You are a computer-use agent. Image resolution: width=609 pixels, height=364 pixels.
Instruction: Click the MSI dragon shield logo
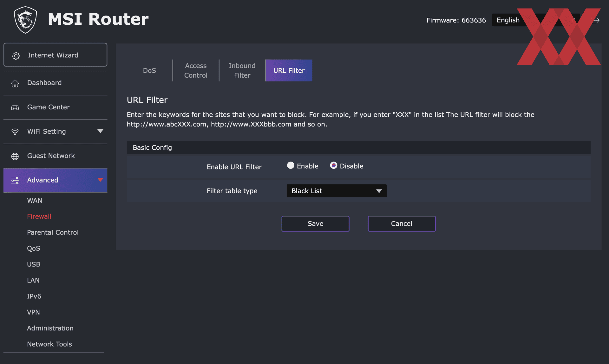(x=25, y=20)
